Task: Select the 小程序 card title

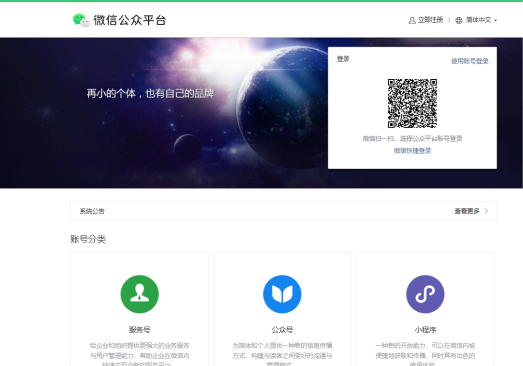Action: pos(425,330)
